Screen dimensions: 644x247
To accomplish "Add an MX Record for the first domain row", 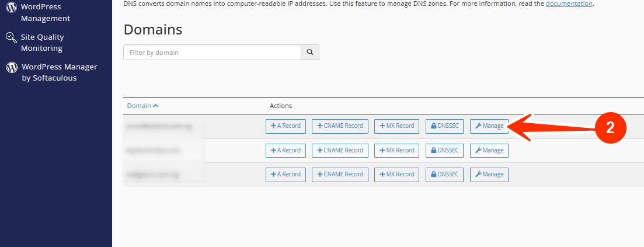I will click(397, 126).
